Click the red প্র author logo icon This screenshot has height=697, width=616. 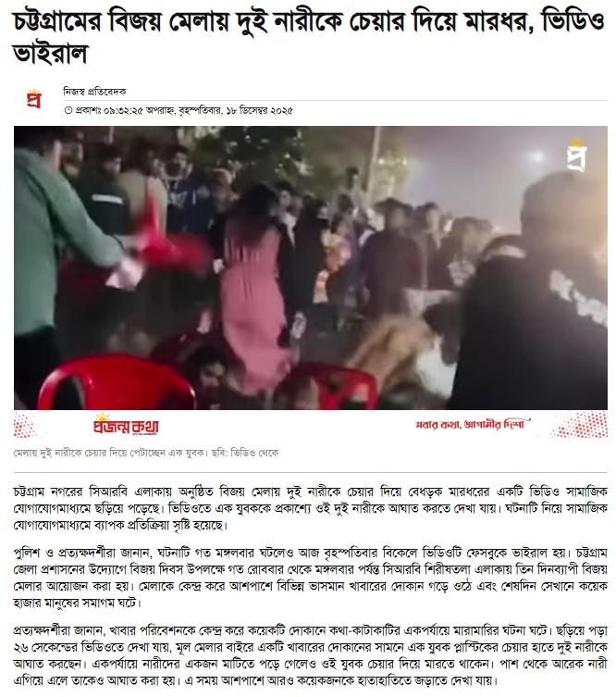click(x=33, y=99)
